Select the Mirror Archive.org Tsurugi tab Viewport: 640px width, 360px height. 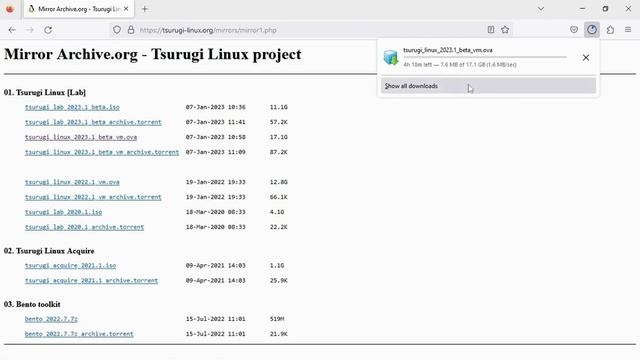(x=79, y=9)
